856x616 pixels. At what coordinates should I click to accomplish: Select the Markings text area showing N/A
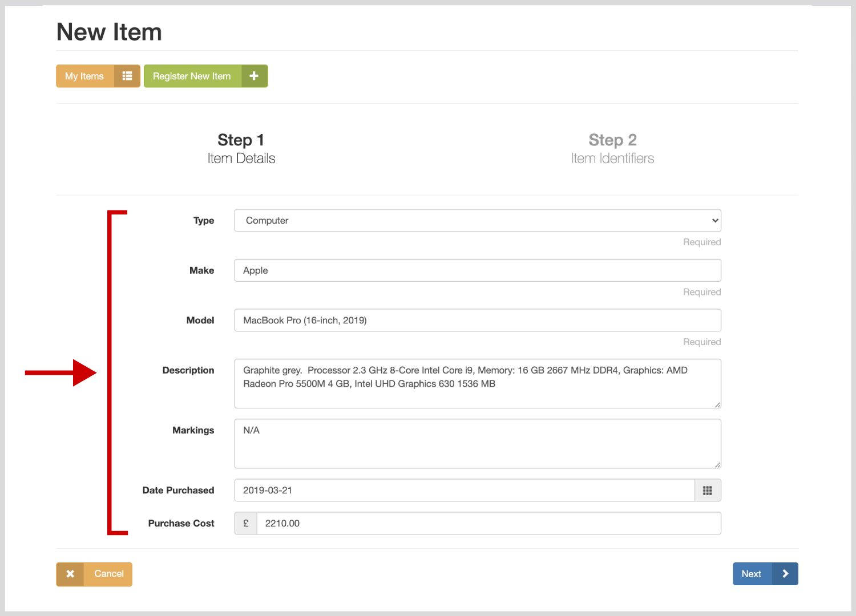click(477, 444)
